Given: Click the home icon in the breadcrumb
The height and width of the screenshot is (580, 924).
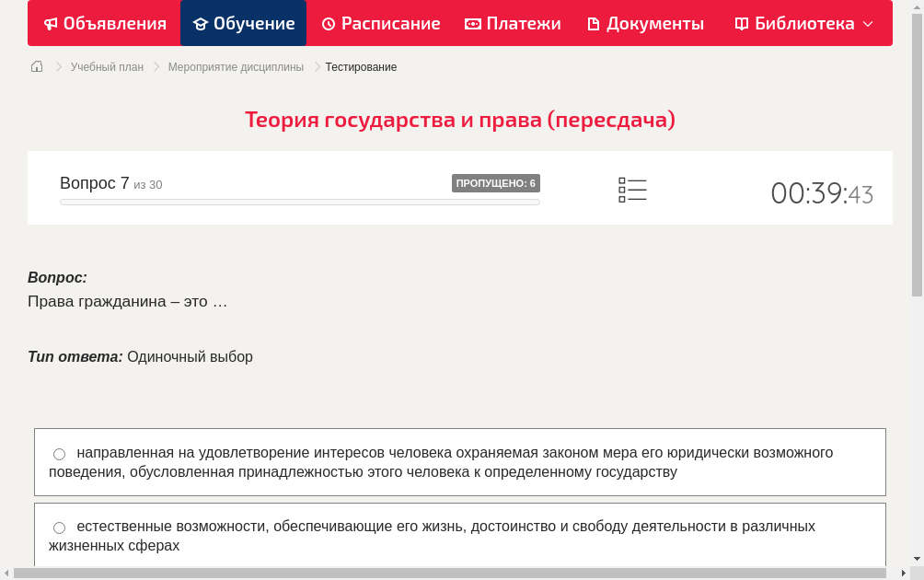Looking at the screenshot, I should (36, 66).
